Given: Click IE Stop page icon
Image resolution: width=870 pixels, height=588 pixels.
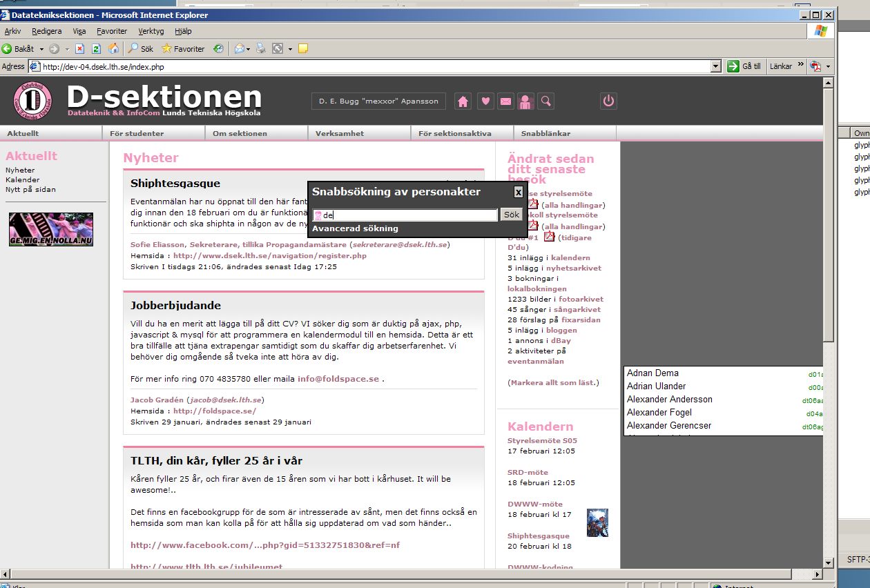Looking at the screenshot, I should (x=80, y=49).
